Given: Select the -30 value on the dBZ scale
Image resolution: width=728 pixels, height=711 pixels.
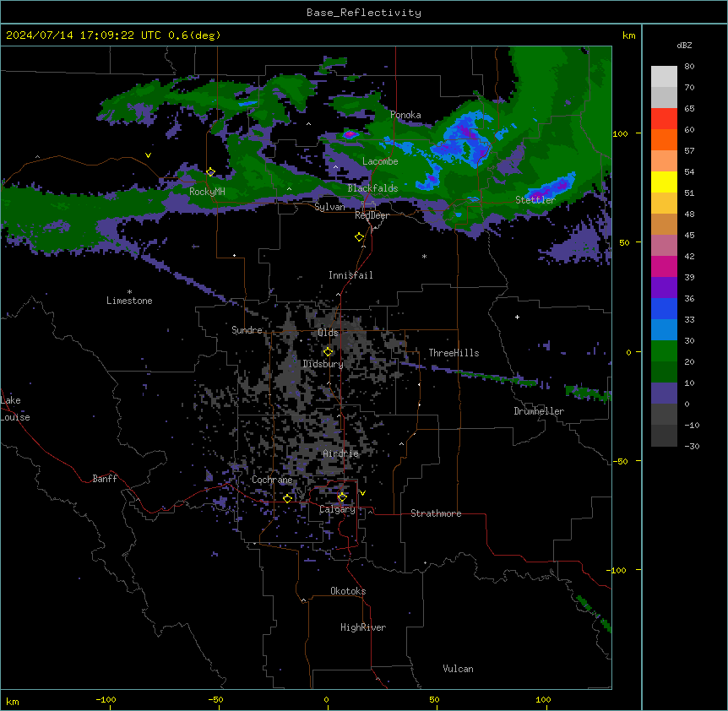Looking at the screenshot, I should (692, 446).
